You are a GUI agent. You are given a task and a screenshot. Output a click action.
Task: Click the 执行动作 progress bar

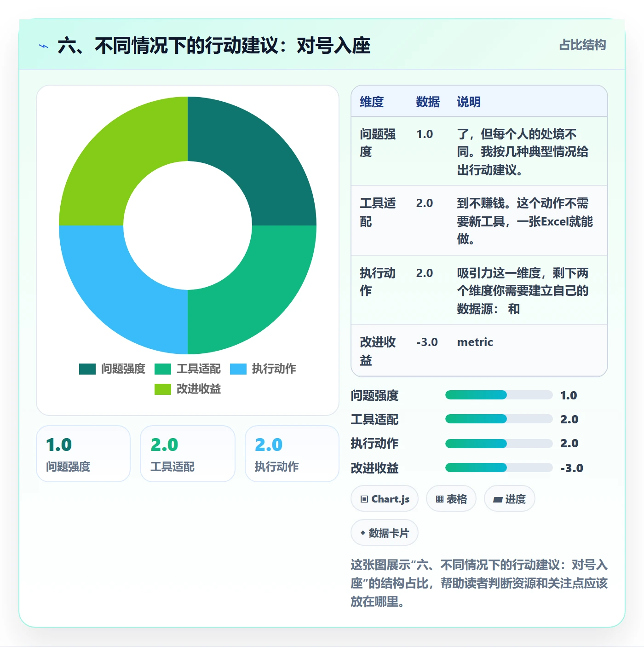[x=499, y=444]
